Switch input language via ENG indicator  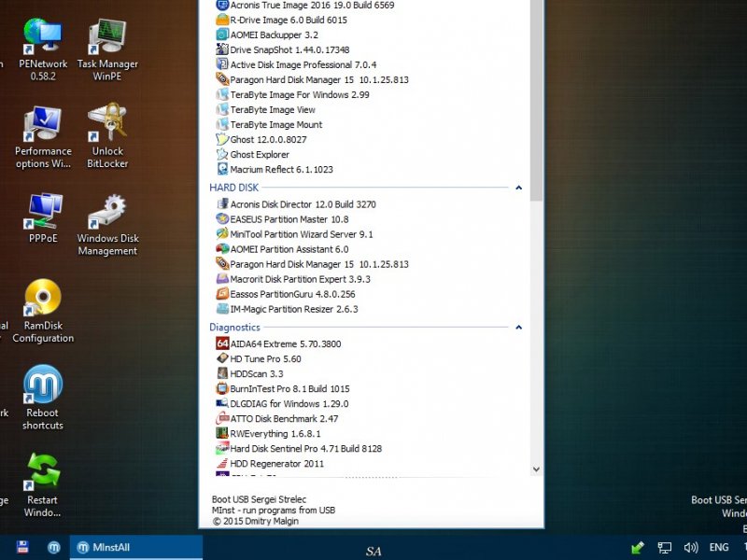719,548
